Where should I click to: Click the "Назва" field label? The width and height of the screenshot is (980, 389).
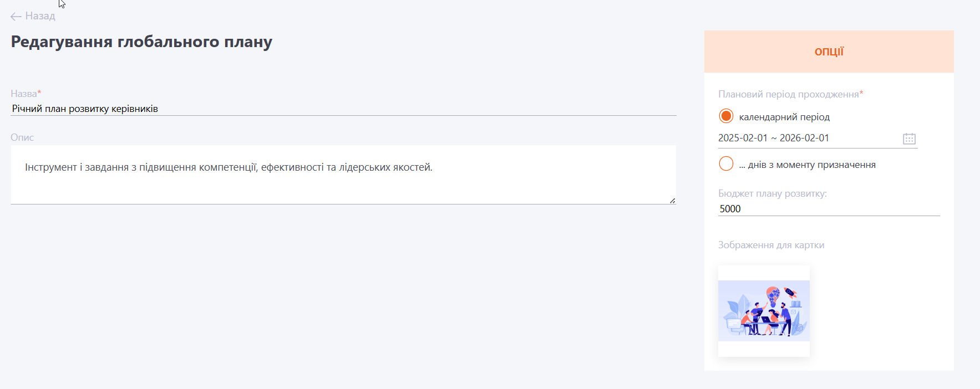(x=24, y=94)
